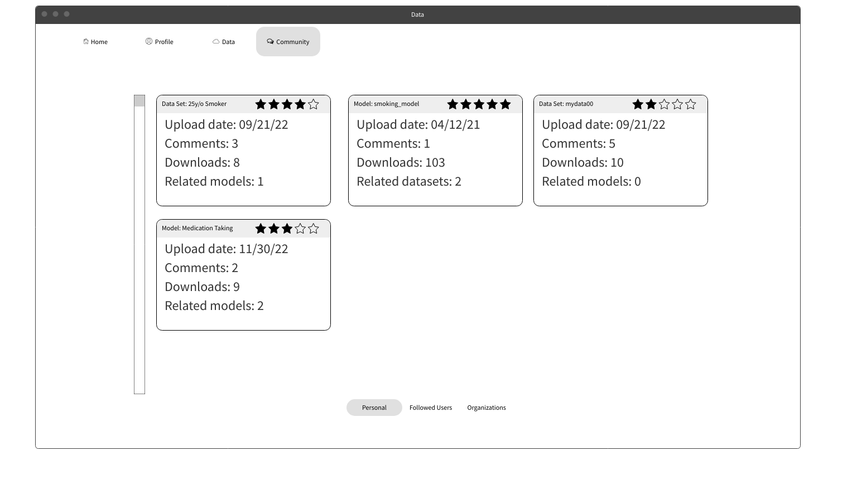Click 'Related models: 2' text

(x=214, y=306)
